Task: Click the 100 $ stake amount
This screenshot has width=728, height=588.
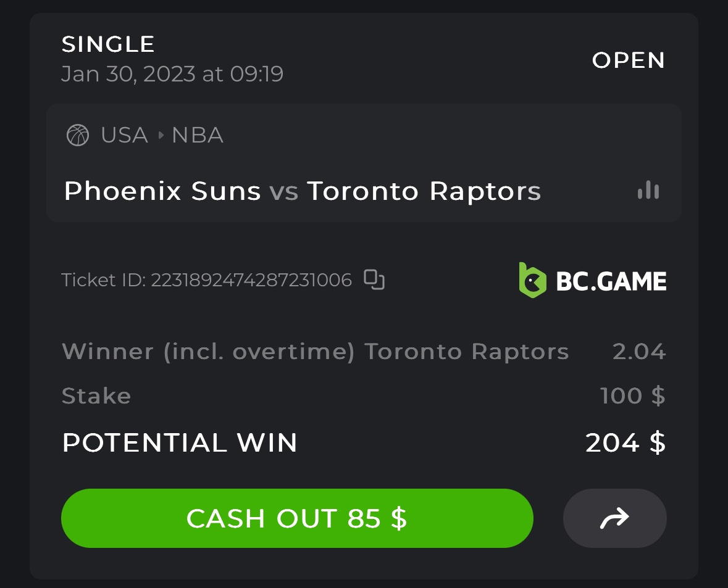Action: tap(632, 395)
